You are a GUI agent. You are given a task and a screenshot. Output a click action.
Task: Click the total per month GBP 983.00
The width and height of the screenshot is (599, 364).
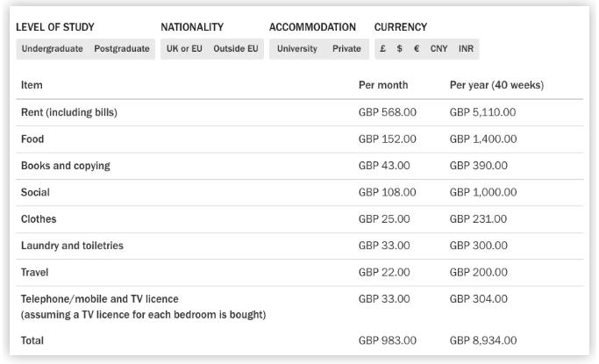pos(388,340)
